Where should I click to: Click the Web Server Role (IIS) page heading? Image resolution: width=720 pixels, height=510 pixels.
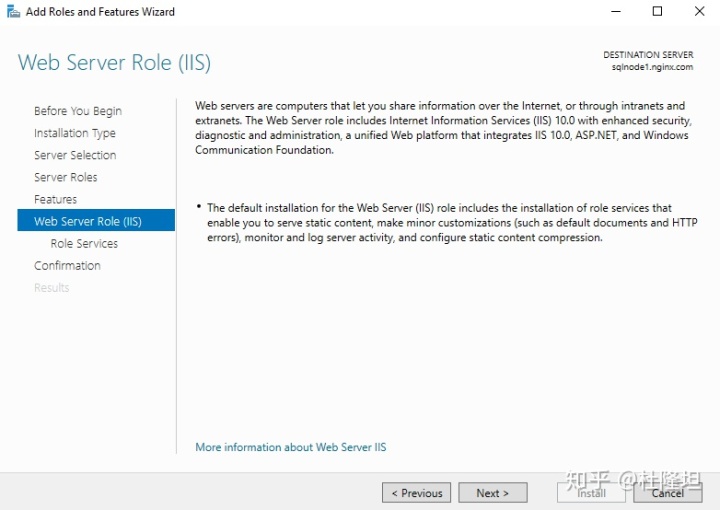pyautogui.click(x=114, y=62)
